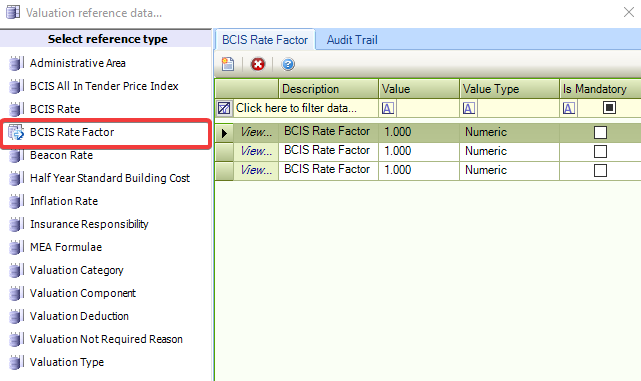The image size is (641, 381).
Task: Open View link in third row
Action: (256, 170)
